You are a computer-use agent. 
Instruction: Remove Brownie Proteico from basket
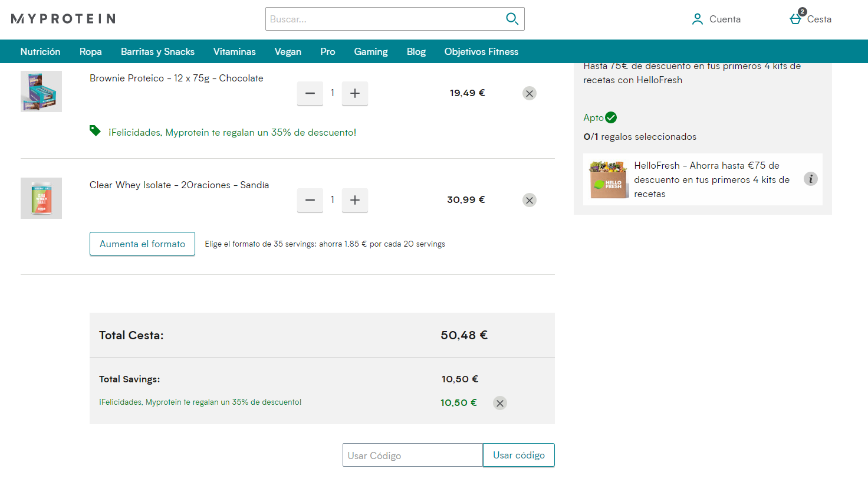530,93
